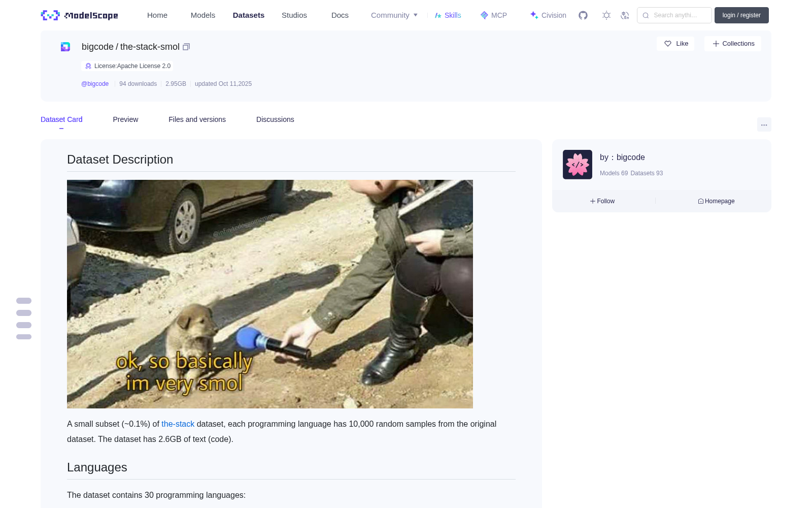Screen dimensions: 812x508
Task: Select the Dataset Card tab
Action: tap(61, 119)
